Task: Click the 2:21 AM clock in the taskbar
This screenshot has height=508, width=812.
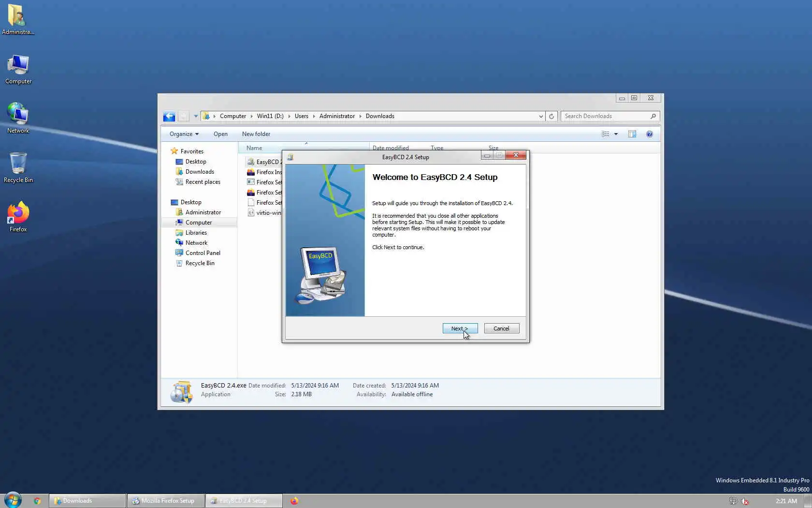Action: 786,501
